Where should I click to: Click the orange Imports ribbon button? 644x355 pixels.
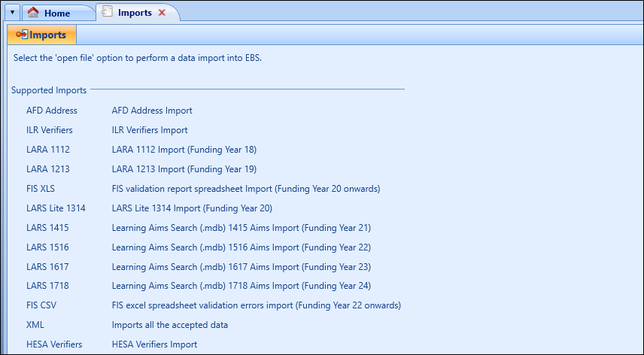tap(41, 35)
